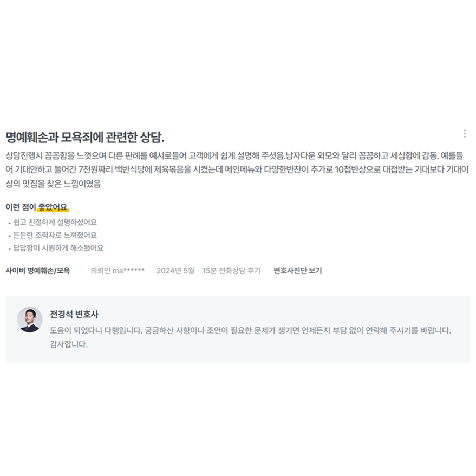
Task: Select the bullet 답답함이 시원하게 해소됐어요
Action: coord(58,248)
